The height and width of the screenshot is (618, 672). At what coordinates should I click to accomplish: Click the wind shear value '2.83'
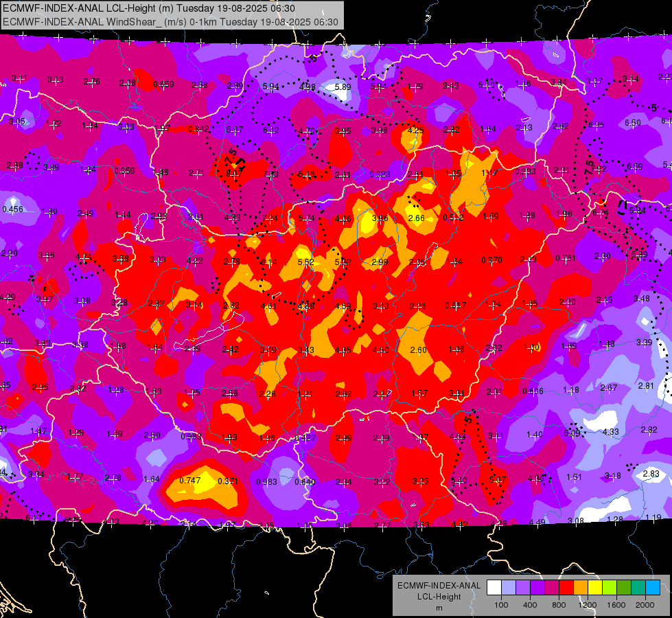point(651,474)
